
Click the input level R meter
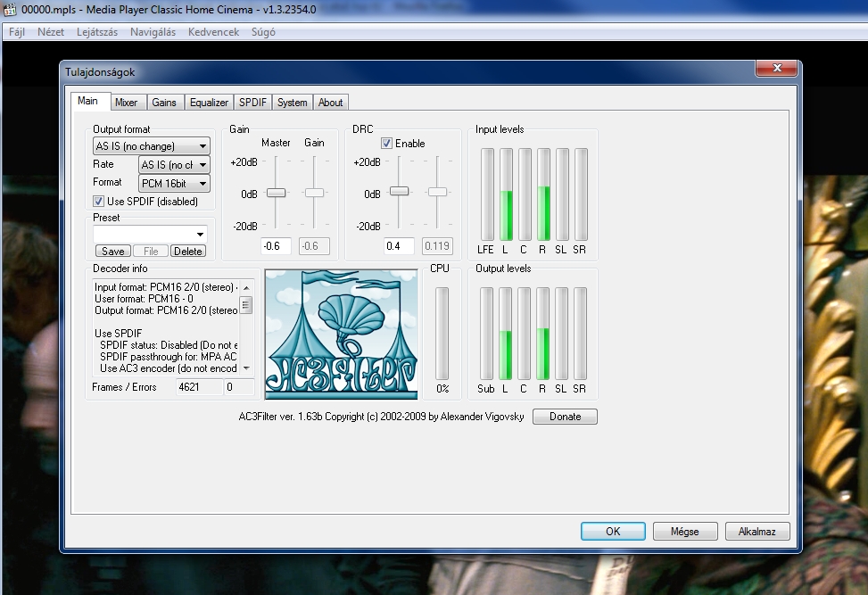click(543, 194)
